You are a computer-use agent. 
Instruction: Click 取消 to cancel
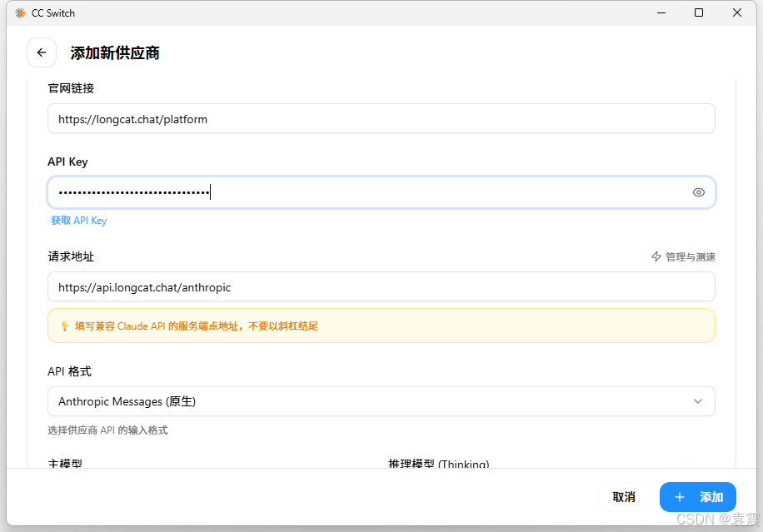[x=624, y=497]
